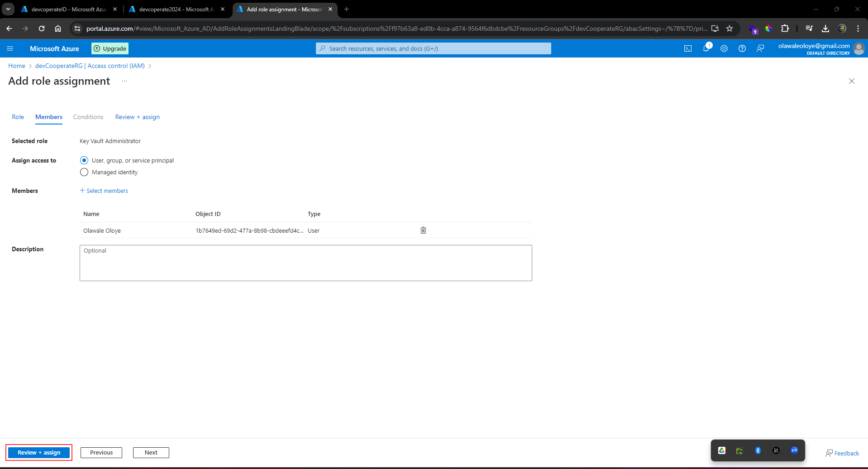
Task: Open the Support and troubleshooting help icon
Action: [x=742, y=48]
